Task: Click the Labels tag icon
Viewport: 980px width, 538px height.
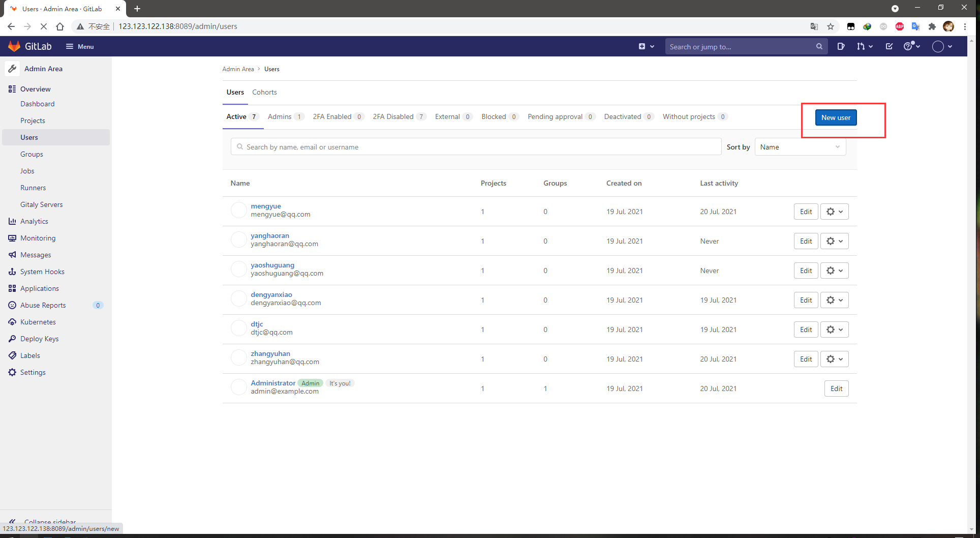Action: point(12,355)
